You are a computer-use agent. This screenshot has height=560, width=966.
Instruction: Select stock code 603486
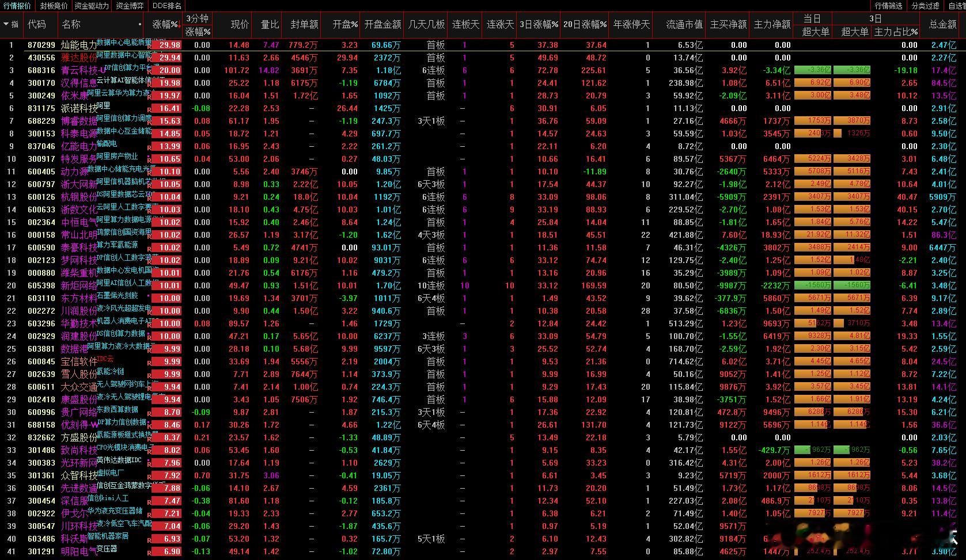[x=41, y=539]
